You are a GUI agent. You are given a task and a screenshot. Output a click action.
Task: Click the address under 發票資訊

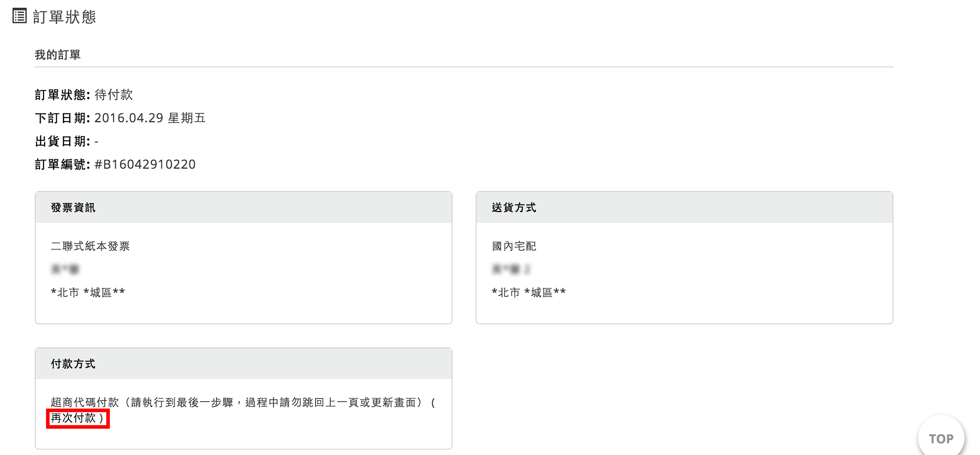88,292
